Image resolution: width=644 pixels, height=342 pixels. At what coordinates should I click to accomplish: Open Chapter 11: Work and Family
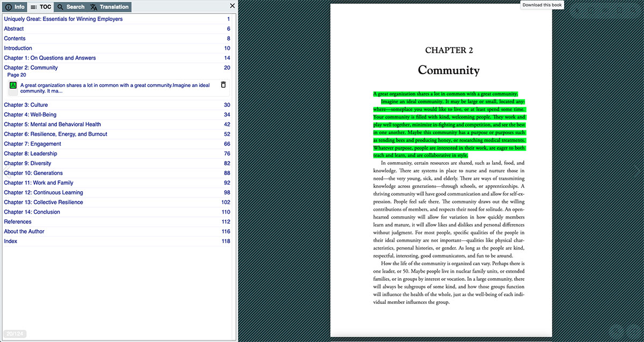pos(117,183)
